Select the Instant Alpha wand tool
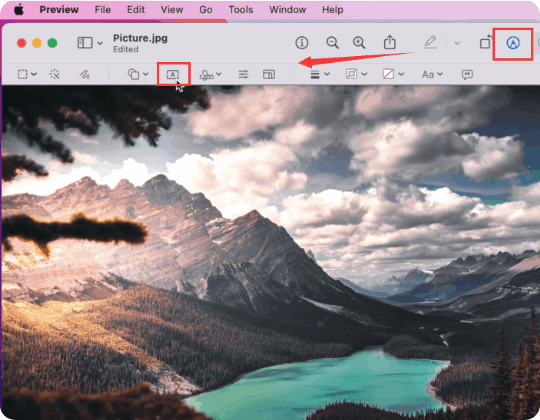Image resolution: width=540 pixels, height=420 pixels. pyautogui.click(x=54, y=74)
